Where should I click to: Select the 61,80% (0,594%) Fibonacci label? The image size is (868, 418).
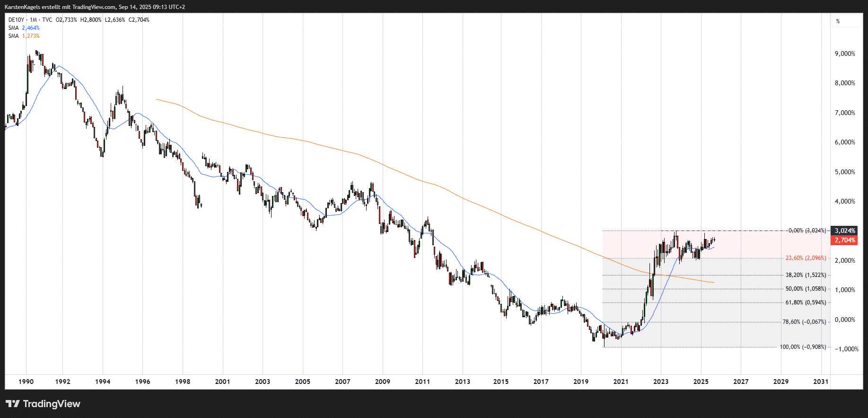(x=806, y=302)
